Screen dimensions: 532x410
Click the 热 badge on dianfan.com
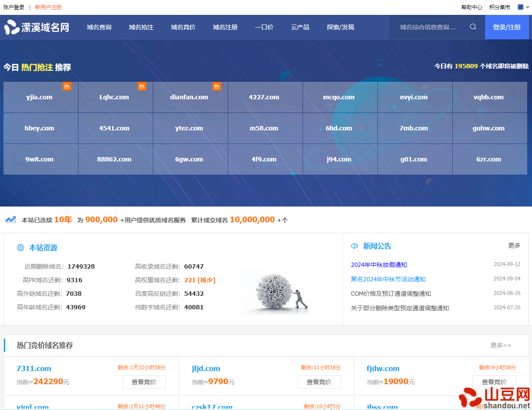(x=217, y=87)
